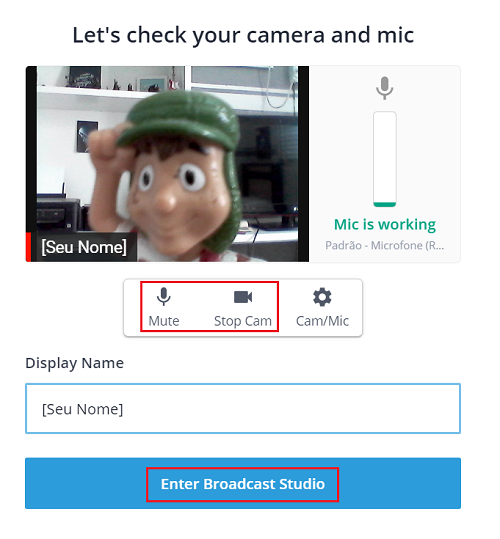This screenshot has width=500, height=539.
Task: Mute the microphone using the mic icon
Action: click(x=164, y=296)
